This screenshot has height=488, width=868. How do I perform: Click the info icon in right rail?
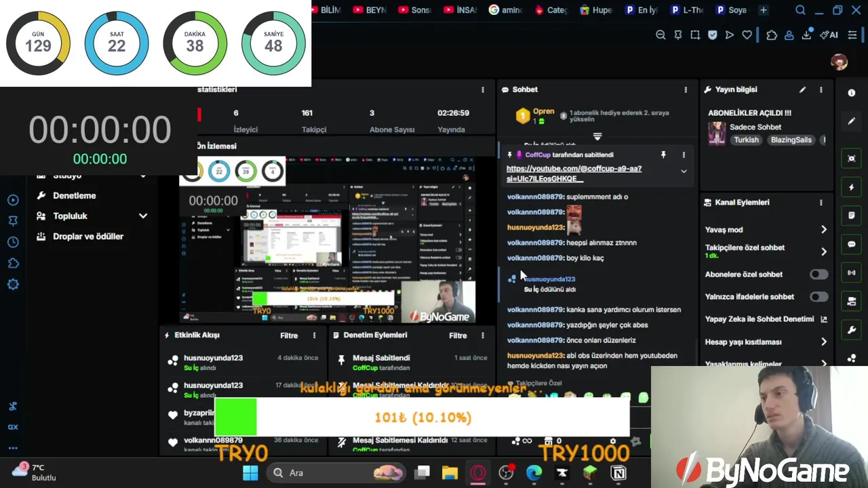(852, 93)
